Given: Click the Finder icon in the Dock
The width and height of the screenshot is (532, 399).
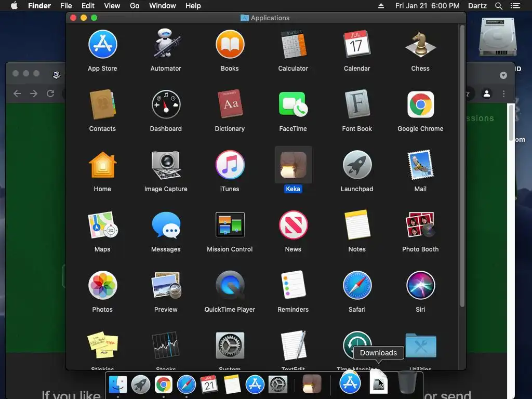Looking at the screenshot, I should point(118,384).
